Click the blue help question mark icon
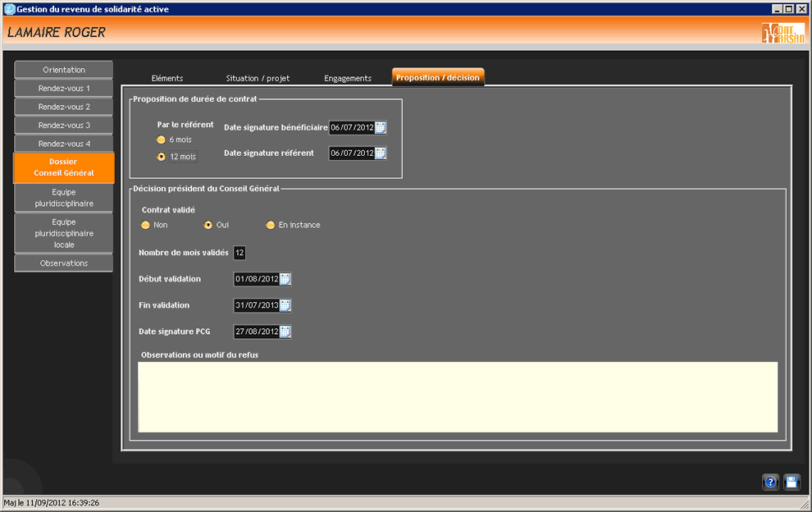Screen dimensions: 812x512 tap(770, 482)
